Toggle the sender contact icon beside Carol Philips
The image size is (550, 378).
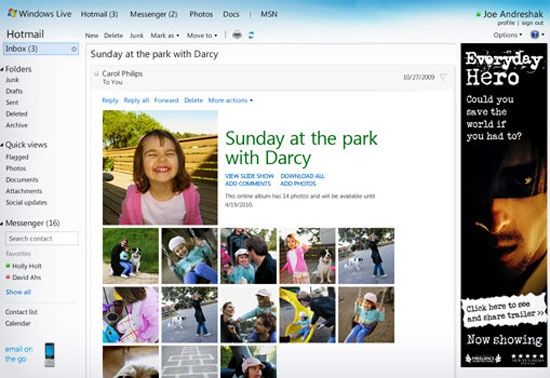96,74
